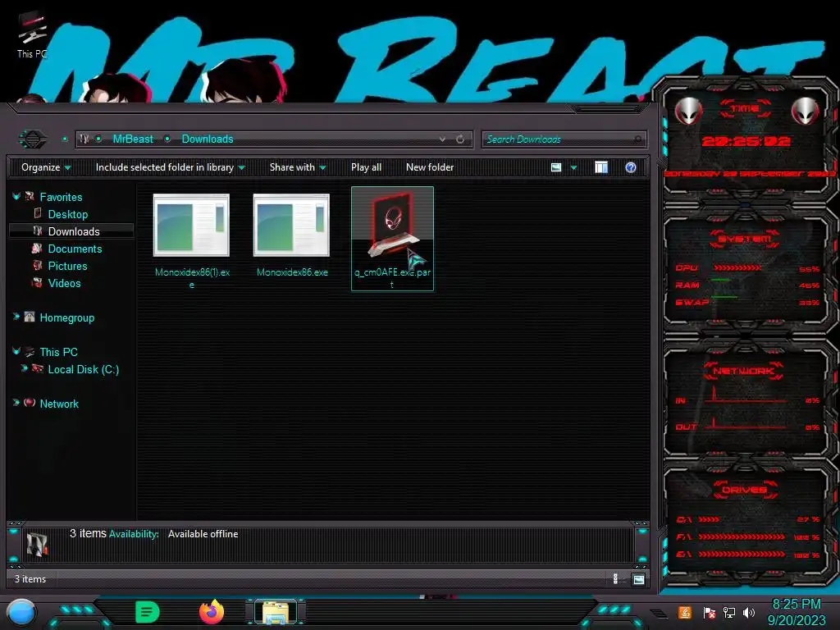Open the view options dropdown arrow
The image size is (840, 630).
point(573,167)
